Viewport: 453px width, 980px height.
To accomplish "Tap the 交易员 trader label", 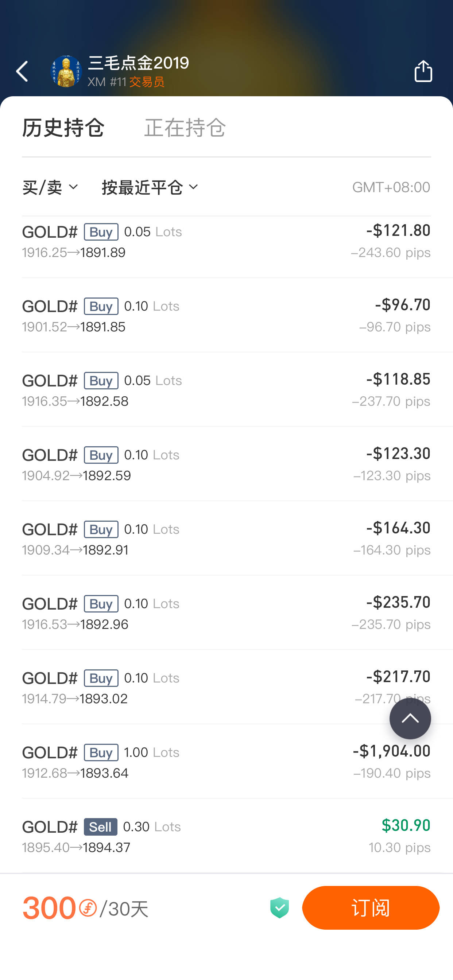I will (x=147, y=82).
